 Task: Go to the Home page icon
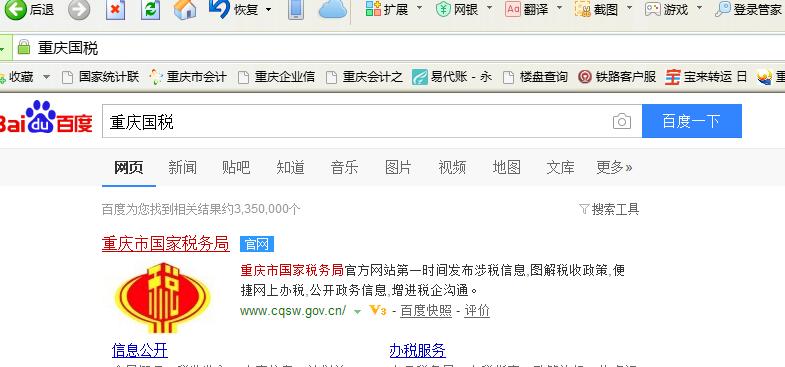pos(185,10)
